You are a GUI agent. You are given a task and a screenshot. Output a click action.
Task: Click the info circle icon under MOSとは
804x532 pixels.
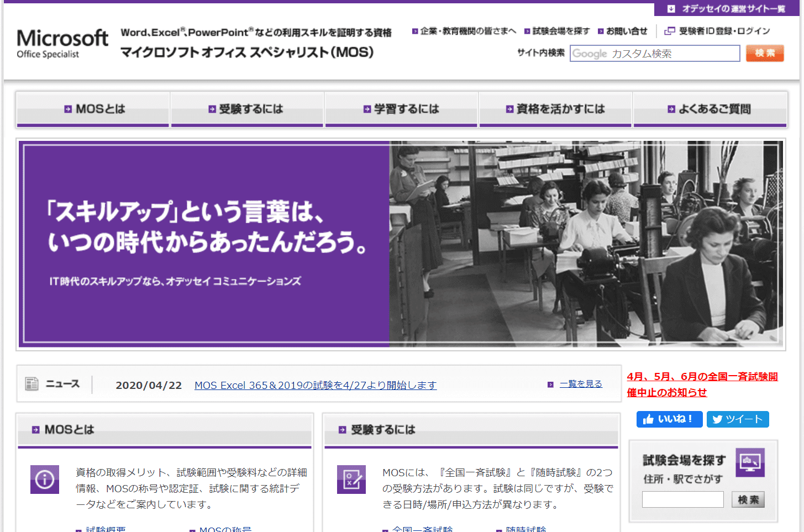(45, 480)
